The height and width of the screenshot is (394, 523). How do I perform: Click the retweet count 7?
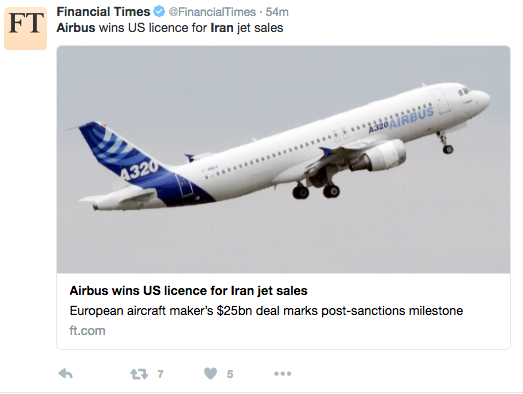point(160,374)
